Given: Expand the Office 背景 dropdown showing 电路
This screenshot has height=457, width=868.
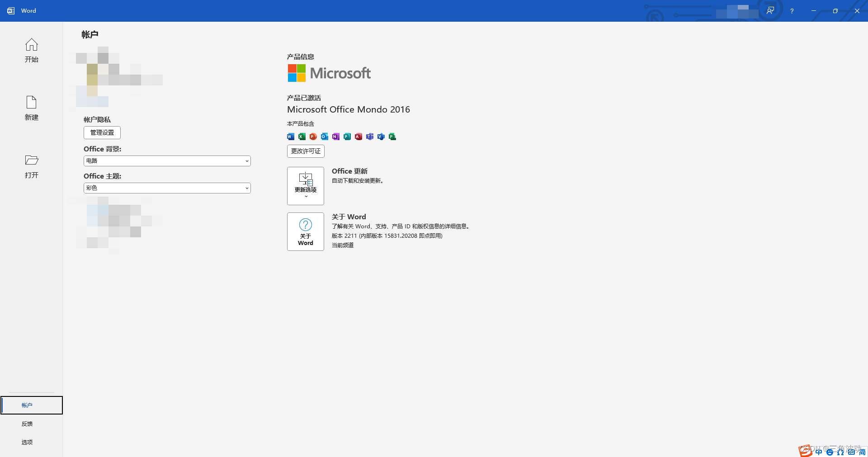Looking at the screenshot, I should [167, 161].
